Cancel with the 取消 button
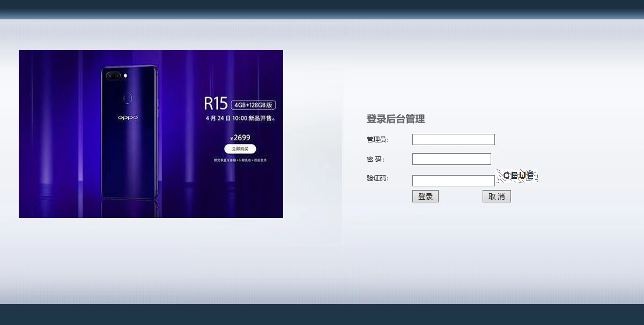This screenshot has width=644, height=325. pos(497,196)
